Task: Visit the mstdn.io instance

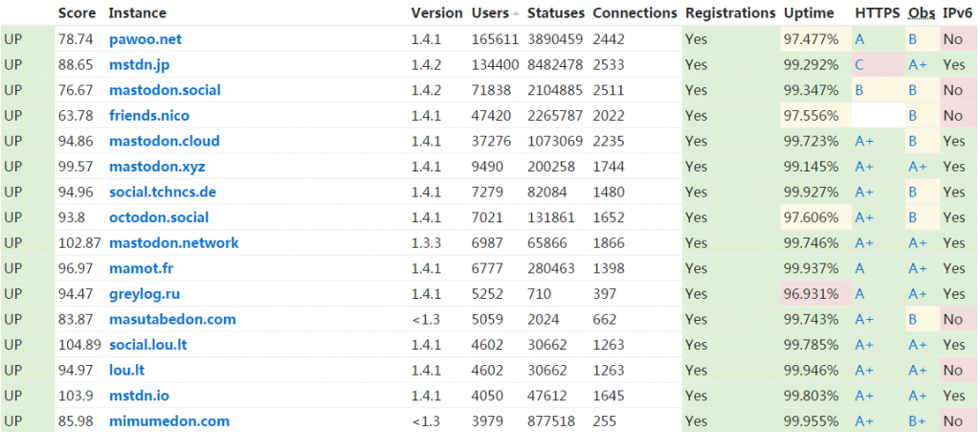Action: tap(140, 396)
